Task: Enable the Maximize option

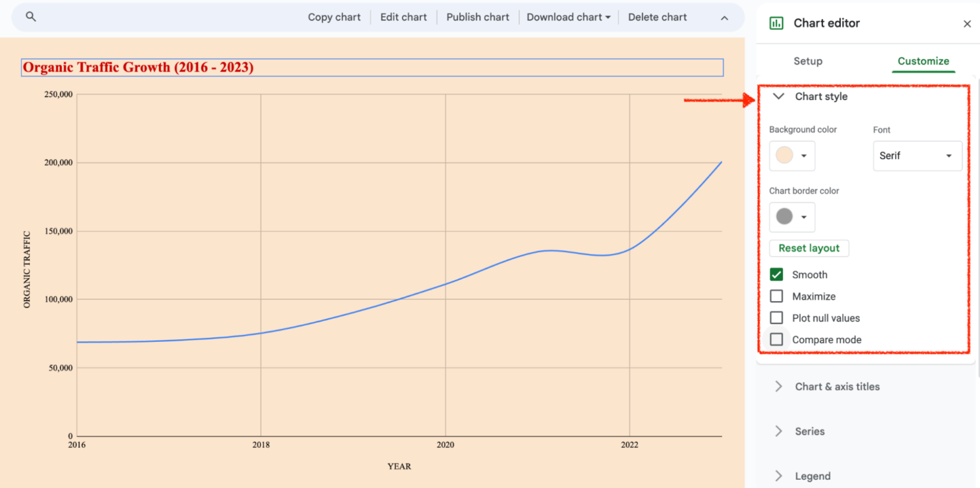Action: [x=776, y=296]
